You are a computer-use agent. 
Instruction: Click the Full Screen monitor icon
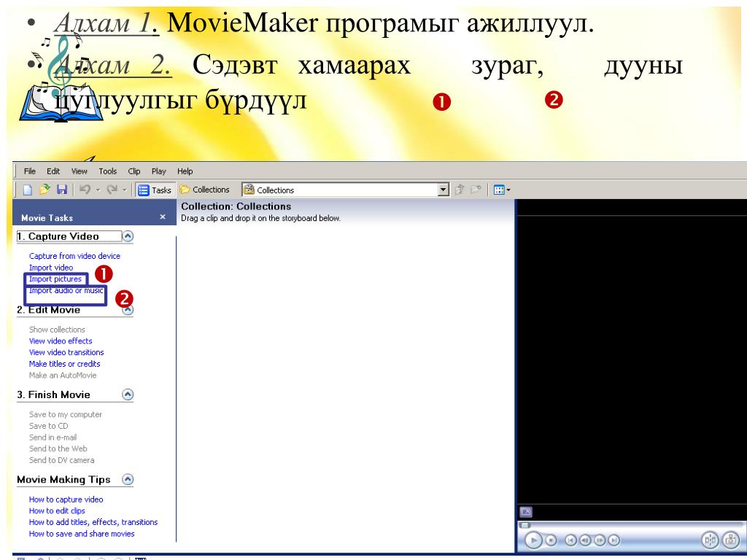(x=525, y=512)
